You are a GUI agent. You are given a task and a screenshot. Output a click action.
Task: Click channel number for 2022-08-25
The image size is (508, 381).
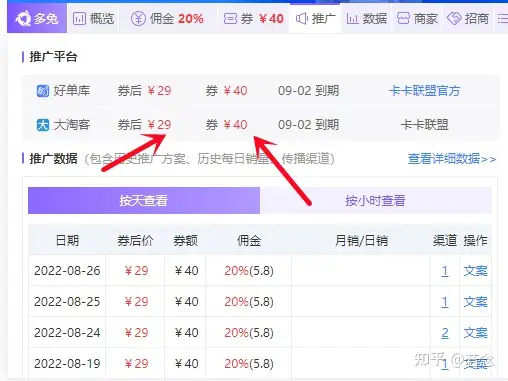(x=445, y=302)
